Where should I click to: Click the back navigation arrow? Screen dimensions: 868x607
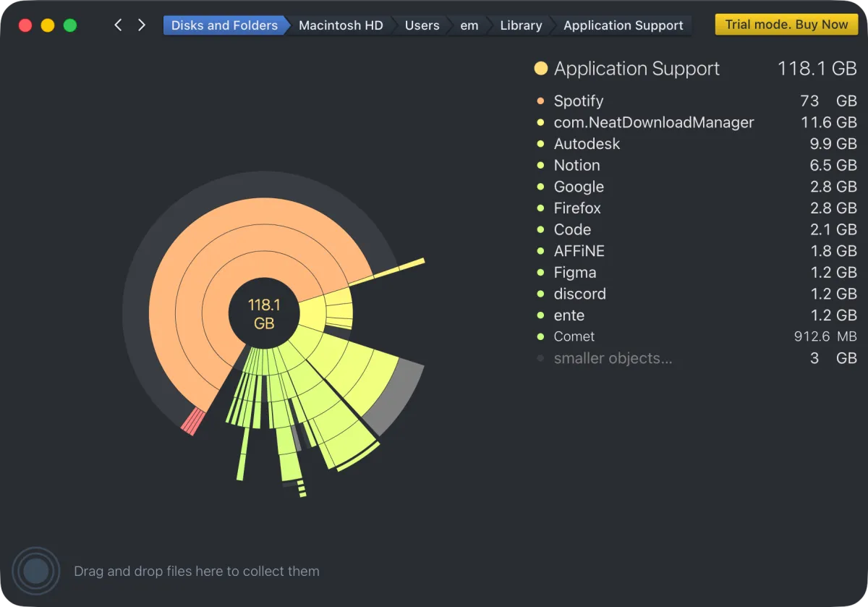(x=118, y=25)
